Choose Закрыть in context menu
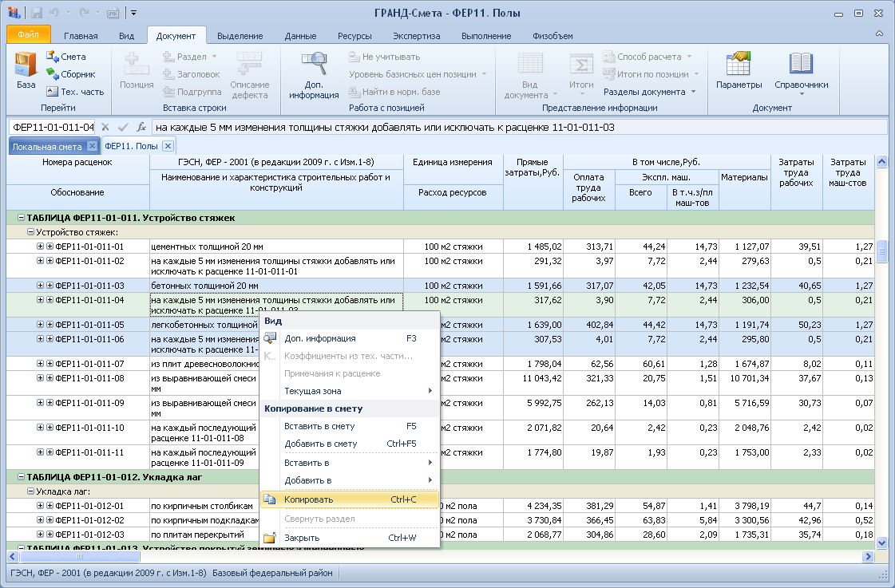The image size is (895, 588). (x=350, y=538)
